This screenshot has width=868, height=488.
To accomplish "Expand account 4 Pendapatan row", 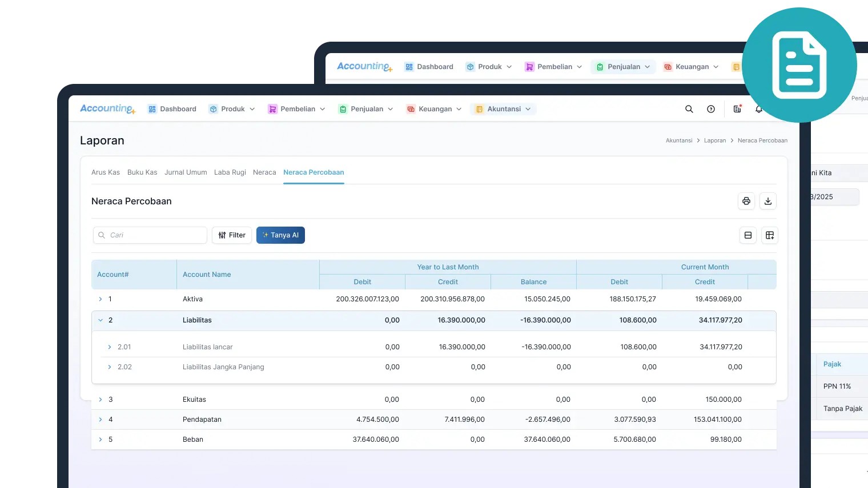I will point(101,420).
